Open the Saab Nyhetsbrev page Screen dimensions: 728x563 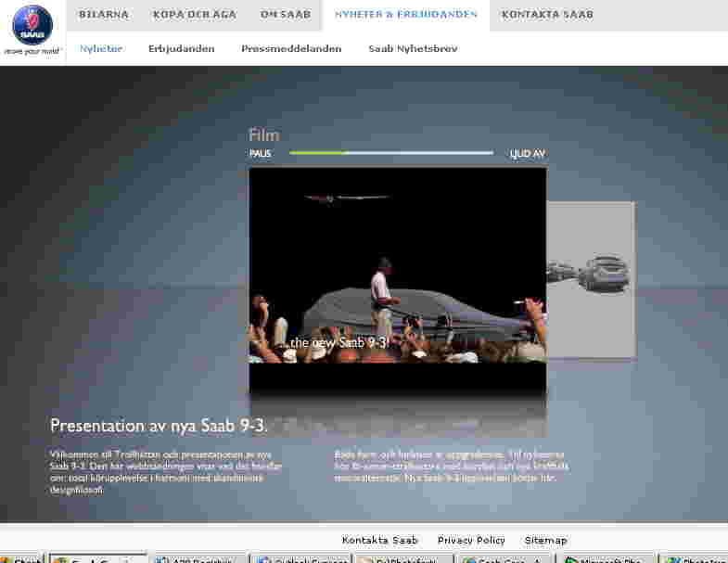pos(413,48)
